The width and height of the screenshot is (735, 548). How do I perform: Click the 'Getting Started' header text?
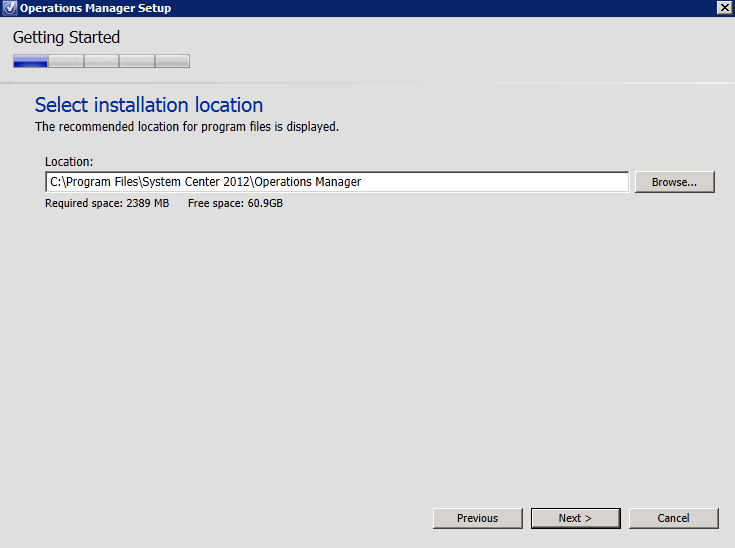tap(66, 38)
